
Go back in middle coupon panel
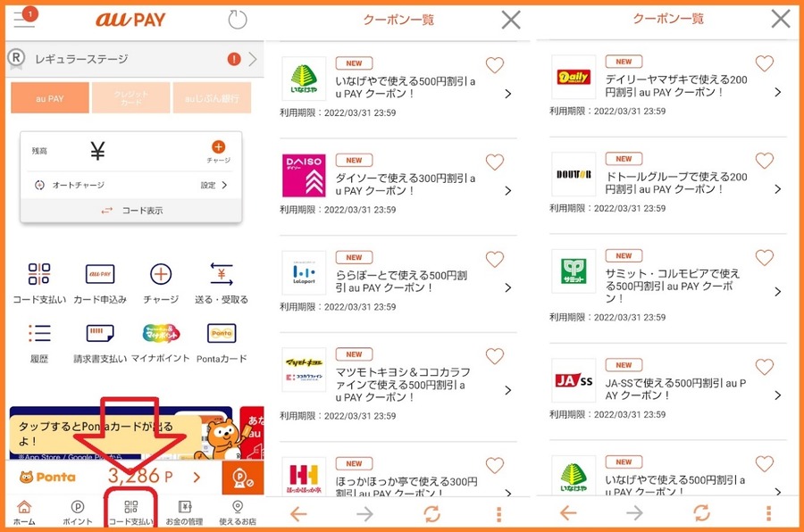[298, 513]
